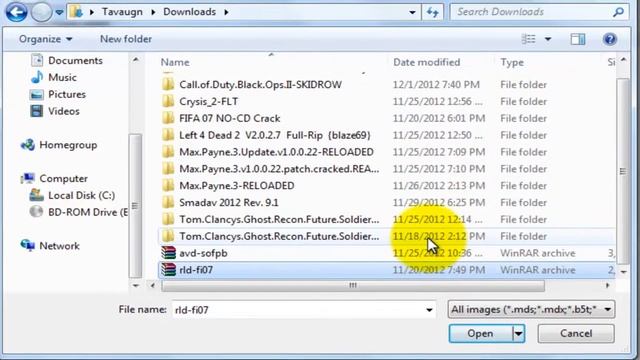Viewport: 640px width, 360px height.
Task: Select Network in the navigation pane
Action: click(x=59, y=246)
